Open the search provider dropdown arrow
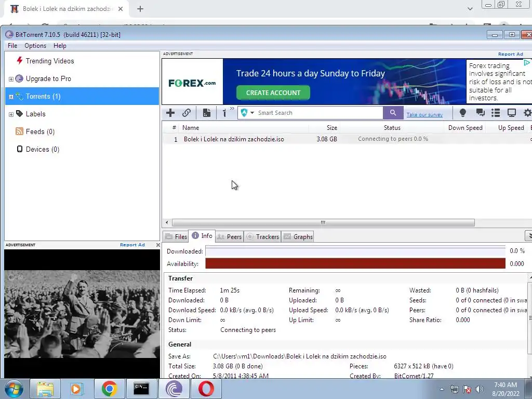532x399 pixels. point(252,113)
